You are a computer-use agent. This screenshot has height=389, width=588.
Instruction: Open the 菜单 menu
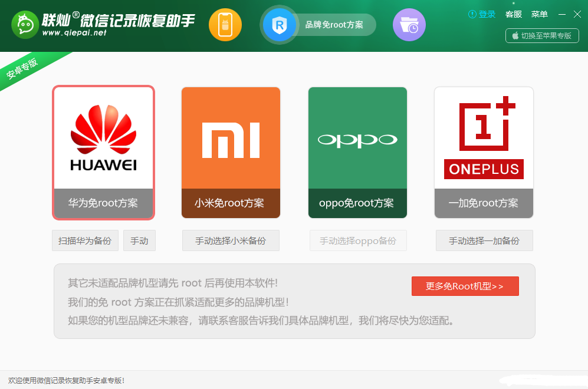click(539, 14)
